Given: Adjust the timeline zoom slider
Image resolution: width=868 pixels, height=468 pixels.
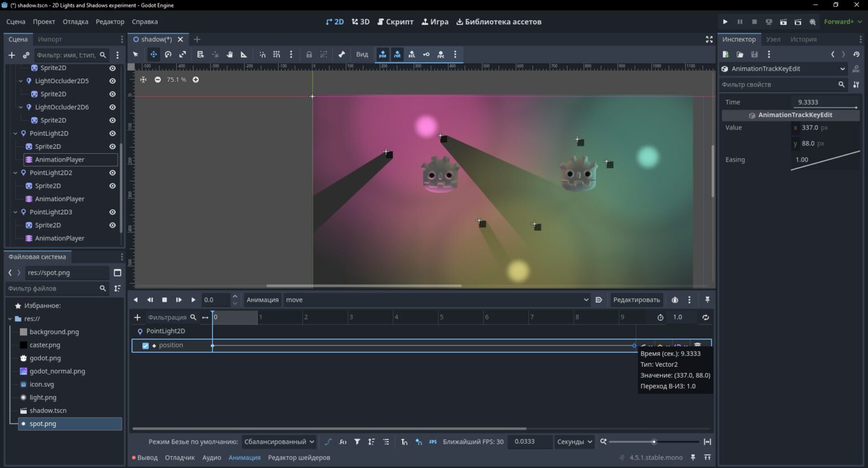Looking at the screenshot, I should pos(654,441).
